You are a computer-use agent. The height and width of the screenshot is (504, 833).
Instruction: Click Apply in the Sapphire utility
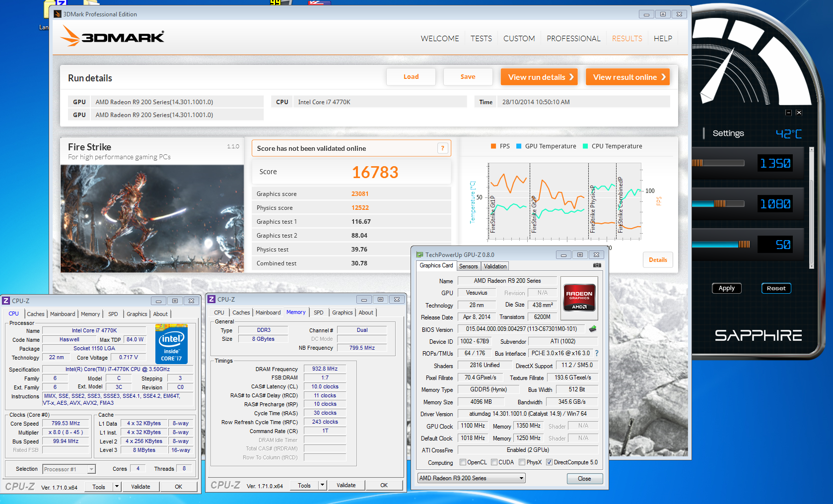point(727,288)
